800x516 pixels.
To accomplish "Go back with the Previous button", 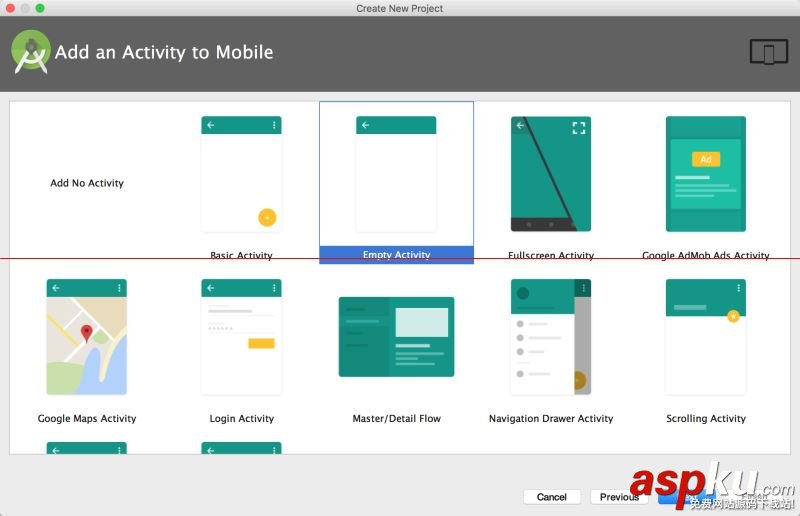I will [619, 497].
